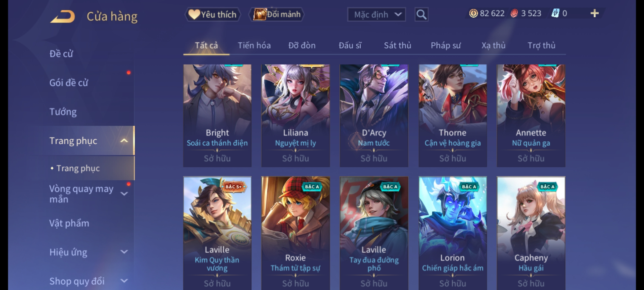Expand Vòng quay may mắn menu
The image size is (644, 290).
click(x=124, y=194)
